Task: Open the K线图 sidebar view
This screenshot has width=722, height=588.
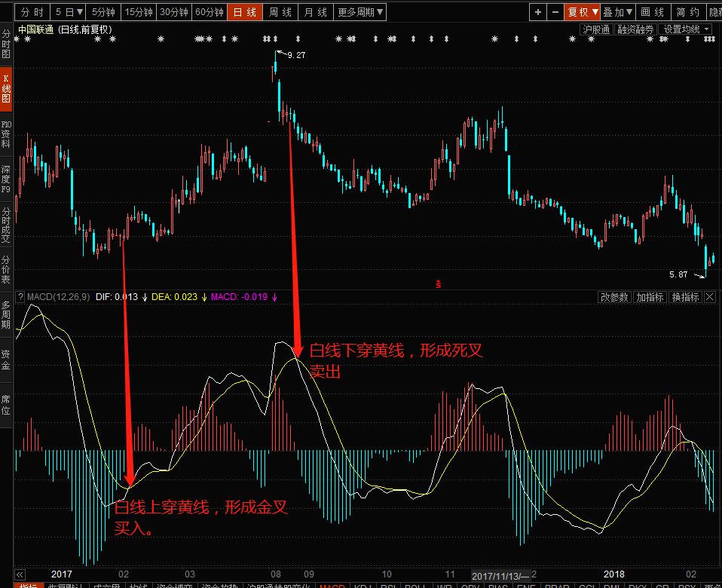Action: [x=6, y=89]
